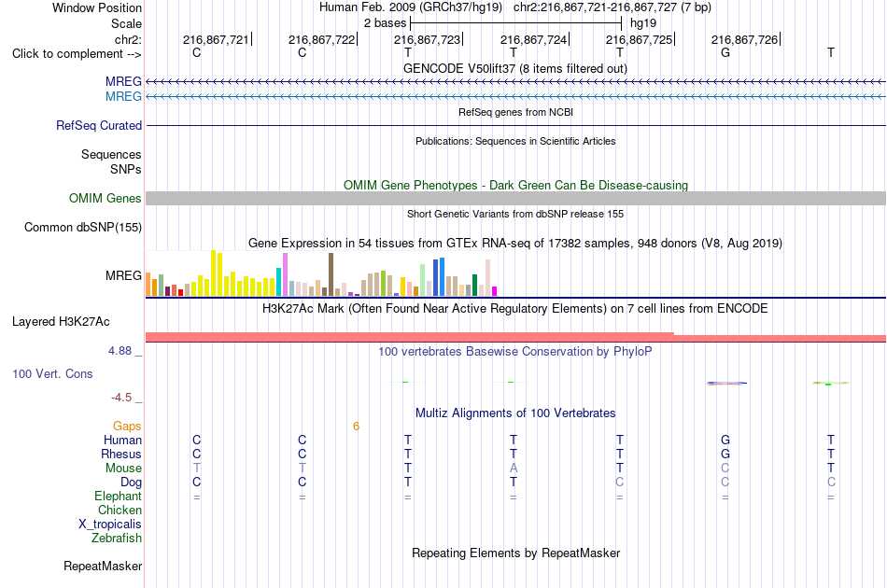Image resolution: width=887 pixels, height=588 pixels.
Task: Click the dark blue MREG transcript arrows
Action: coord(515,82)
